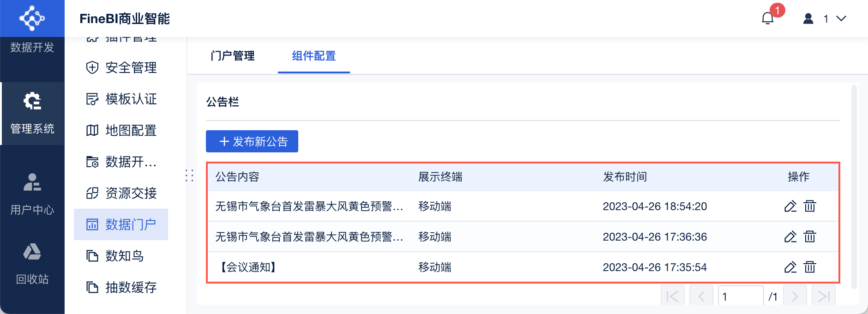The width and height of the screenshot is (868, 314).
Task: Edit the 17:36:36 announcement with pencil icon
Action: click(x=790, y=236)
